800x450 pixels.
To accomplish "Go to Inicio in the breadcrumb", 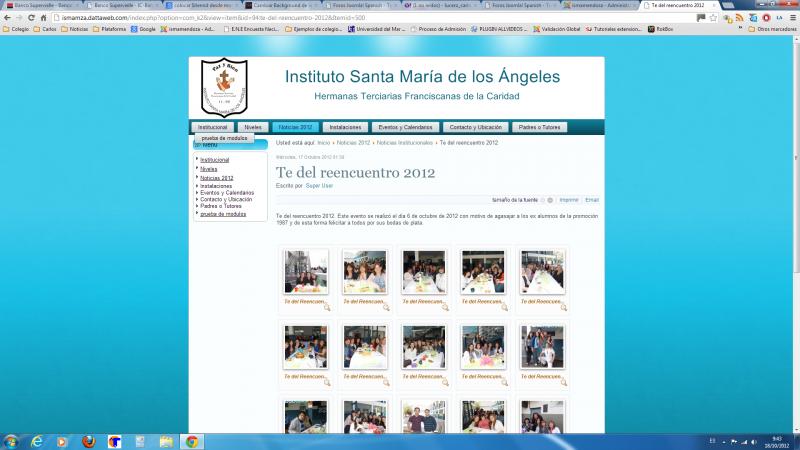I will [x=323, y=143].
